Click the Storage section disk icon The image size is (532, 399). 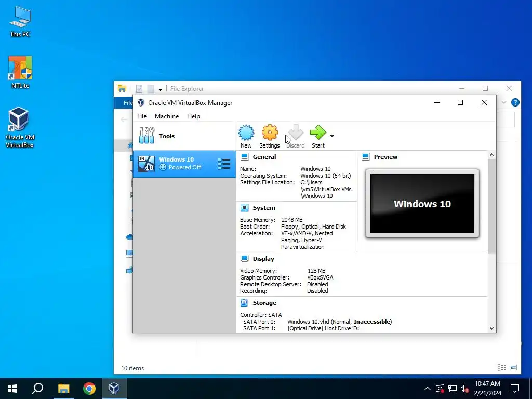[x=244, y=302]
